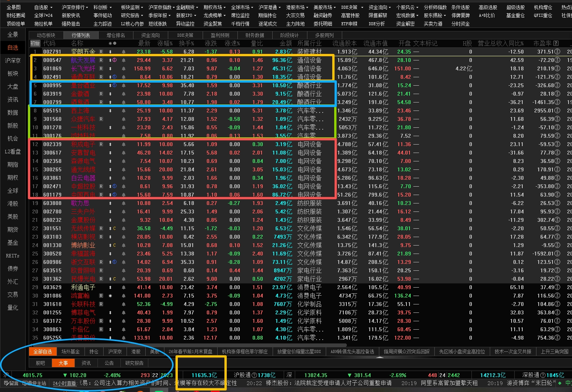Viewport: 572px width, 392px height.
Task: Select 板块 in the left sidebar
Action: 13,73
